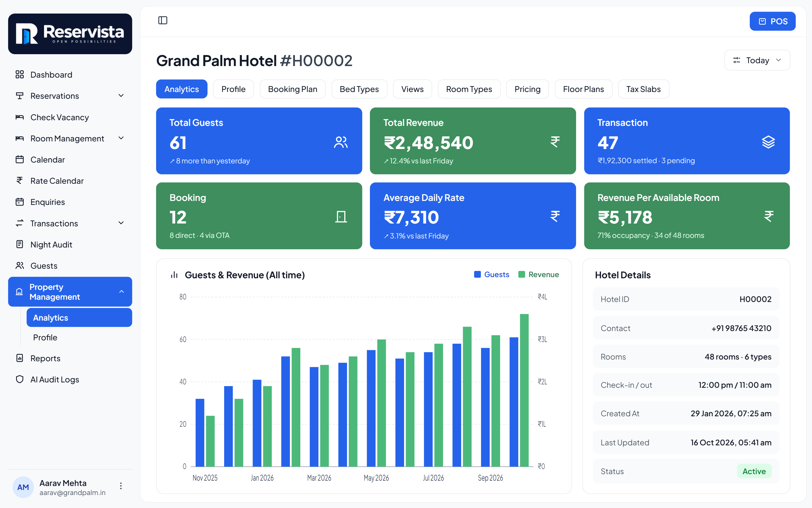Click the Guests people icon in sidebar
Screen dimensions: 812x508
click(20, 266)
